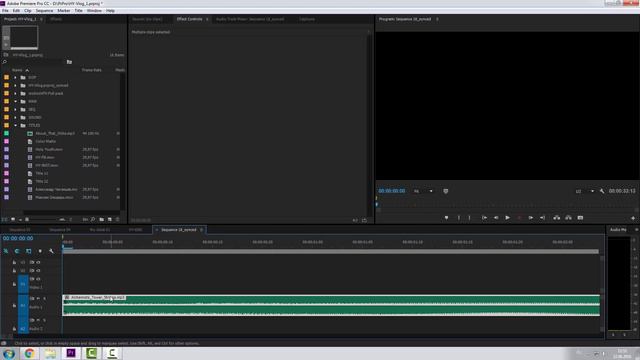Click the Lift button in Program monitor
Viewport: 640px width, 360px height.
pos(557,218)
